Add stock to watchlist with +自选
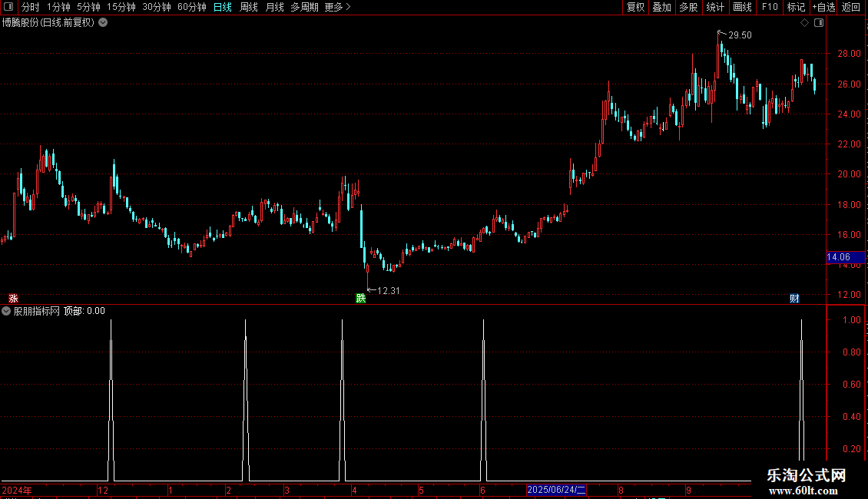This screenshot has height=499, width=868. 823,7
